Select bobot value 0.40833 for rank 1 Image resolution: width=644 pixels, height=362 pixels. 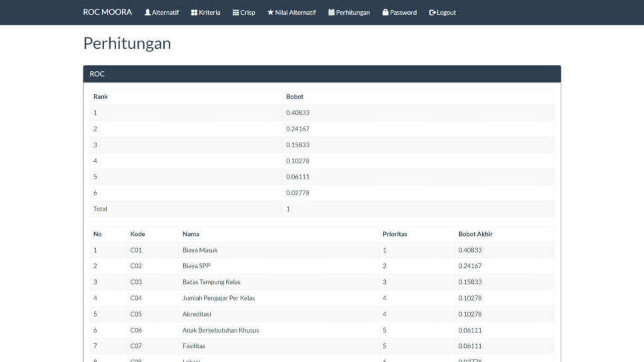click(298, 113)
